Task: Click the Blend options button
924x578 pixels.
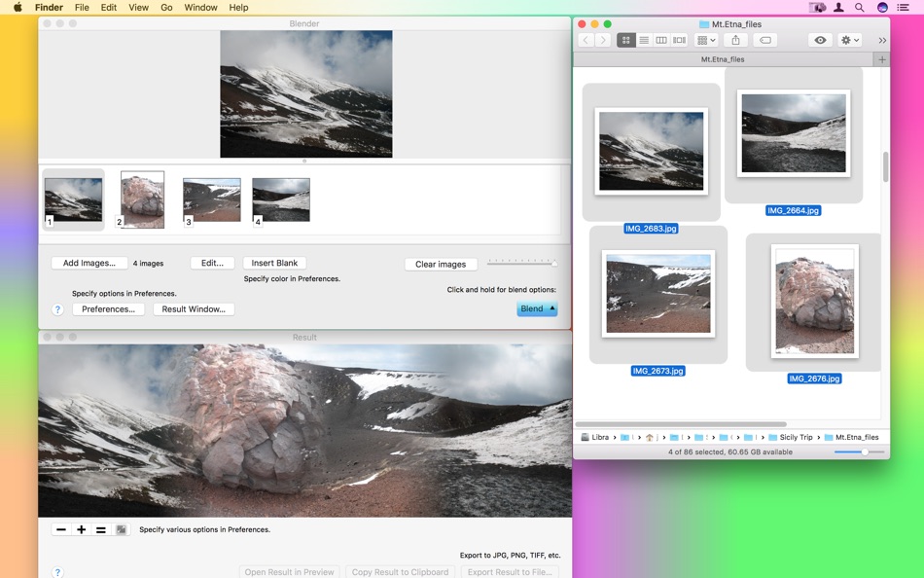Action: pyautogui.click(x=537, y=308)
